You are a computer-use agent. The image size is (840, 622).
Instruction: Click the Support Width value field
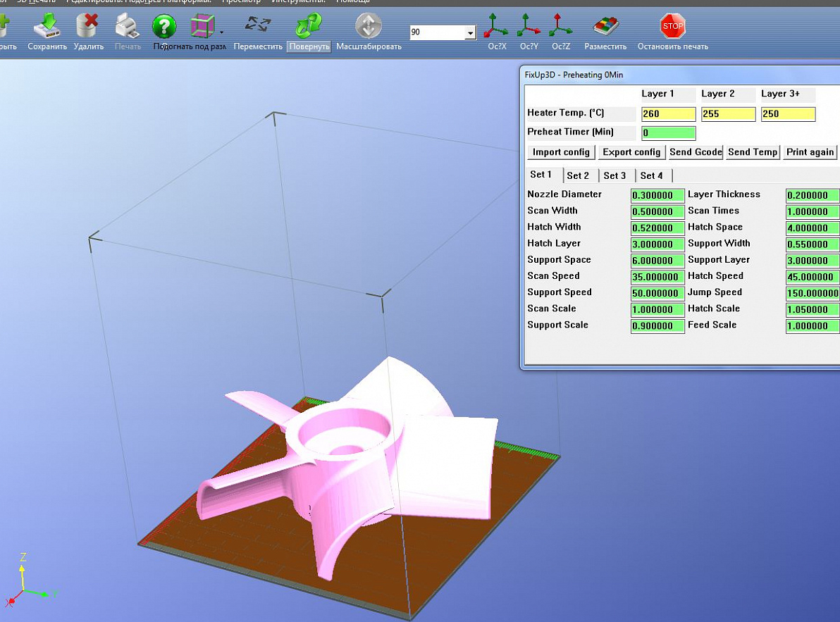click(812, 244)
